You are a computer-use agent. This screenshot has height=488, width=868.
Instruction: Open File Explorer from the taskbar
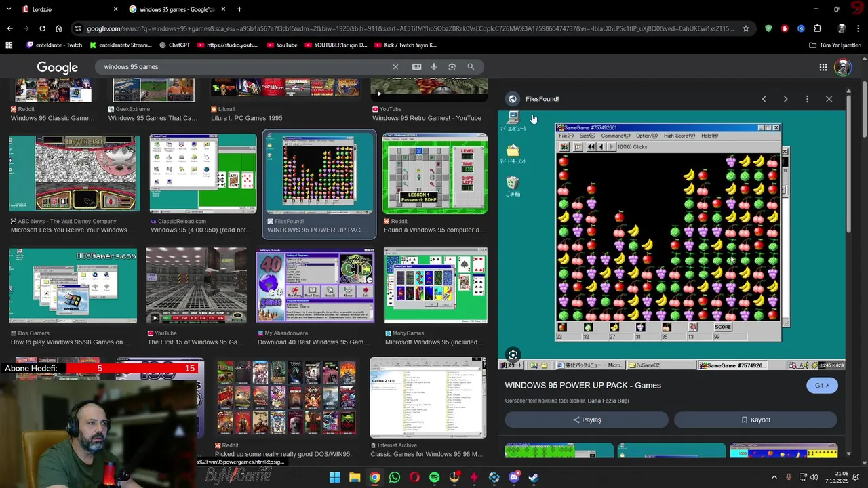(355, 477)
